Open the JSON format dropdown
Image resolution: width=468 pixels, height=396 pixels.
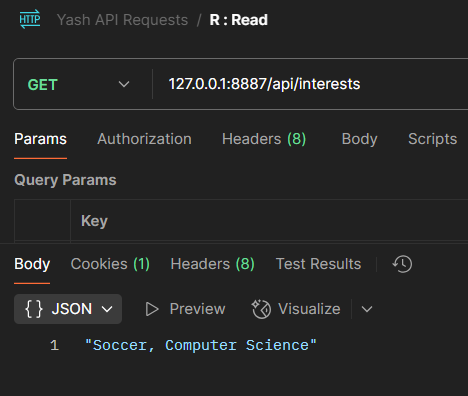[68, 309]
